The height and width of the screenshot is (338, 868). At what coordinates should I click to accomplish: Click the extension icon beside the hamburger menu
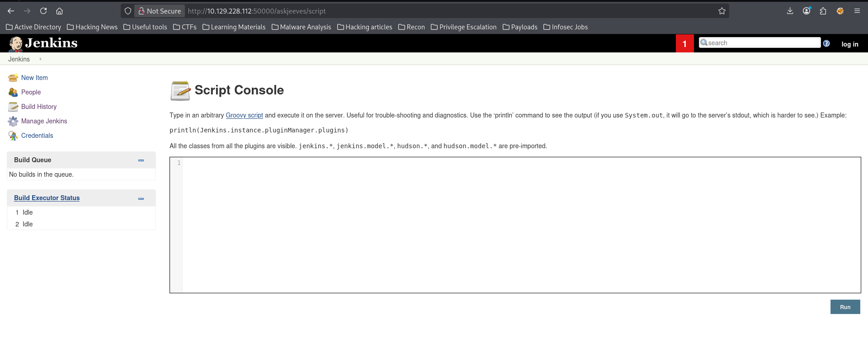pos(840,11)
